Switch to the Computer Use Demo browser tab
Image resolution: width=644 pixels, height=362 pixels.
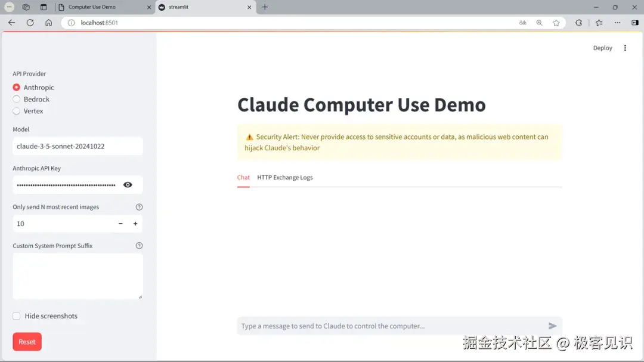coord(105,7)
